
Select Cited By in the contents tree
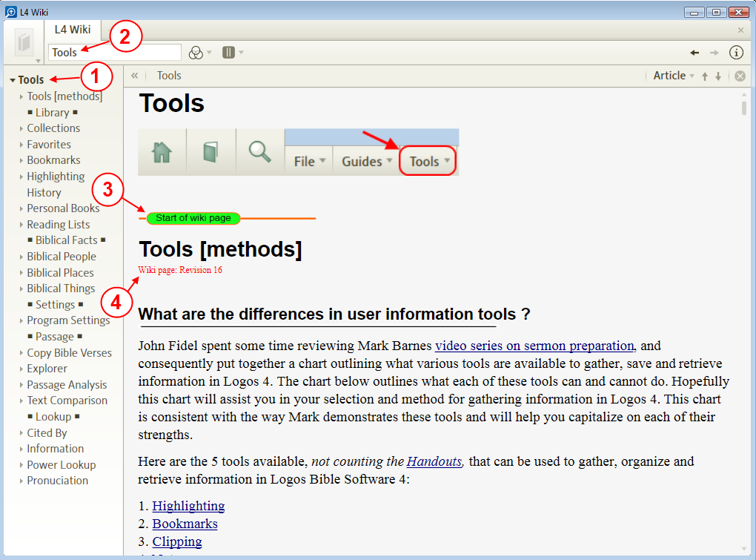[x=47, y=432]
